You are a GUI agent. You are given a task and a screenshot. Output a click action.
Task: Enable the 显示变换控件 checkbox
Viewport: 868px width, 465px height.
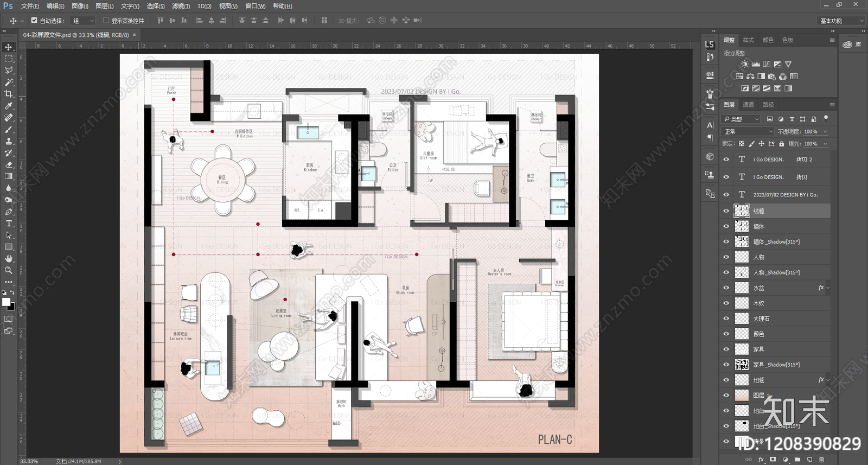click(106, 21)
